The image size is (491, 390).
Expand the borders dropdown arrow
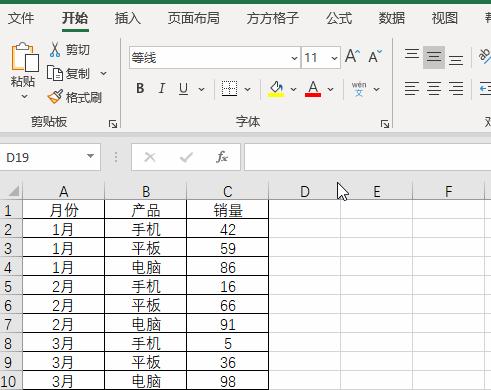247,89
